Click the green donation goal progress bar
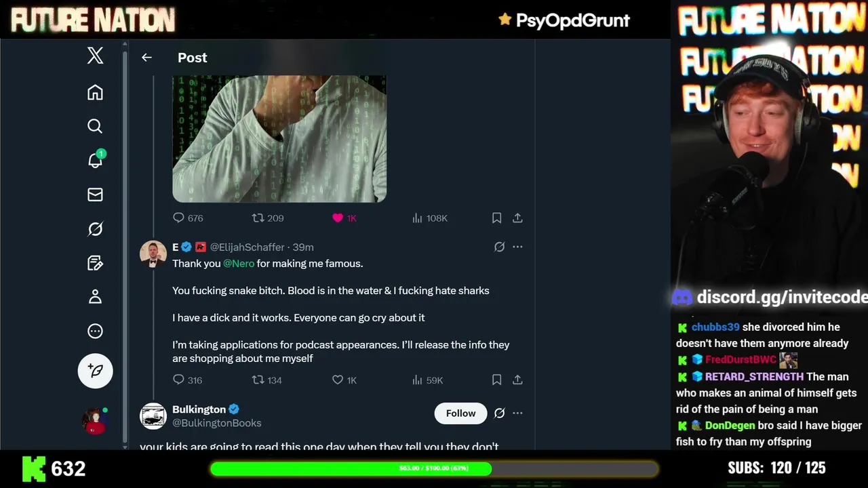Image resolution: width=868 pixels, height=488 pixels. pos(434,468)
